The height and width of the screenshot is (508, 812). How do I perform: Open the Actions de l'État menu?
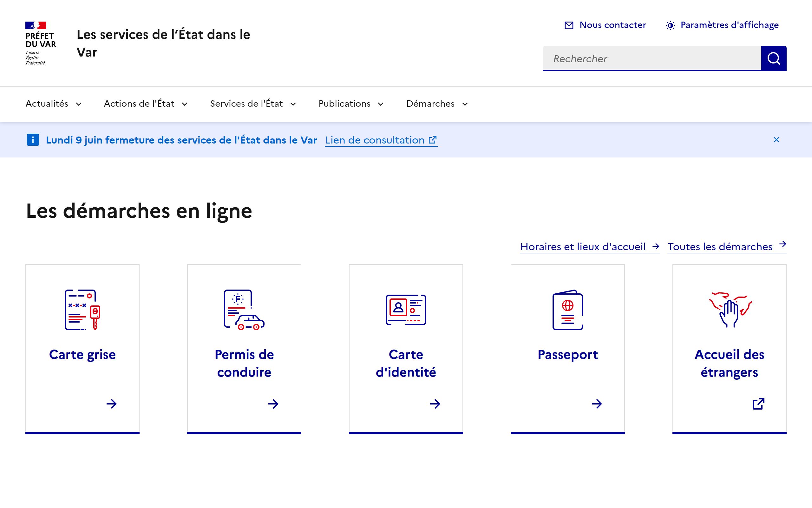pyautogui.click(x=146, y=104)
